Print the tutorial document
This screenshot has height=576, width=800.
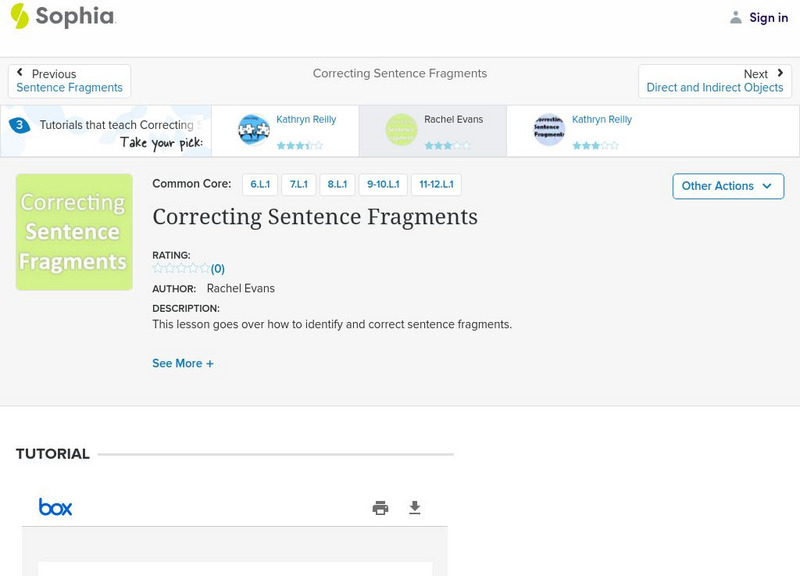click(380, 508)
